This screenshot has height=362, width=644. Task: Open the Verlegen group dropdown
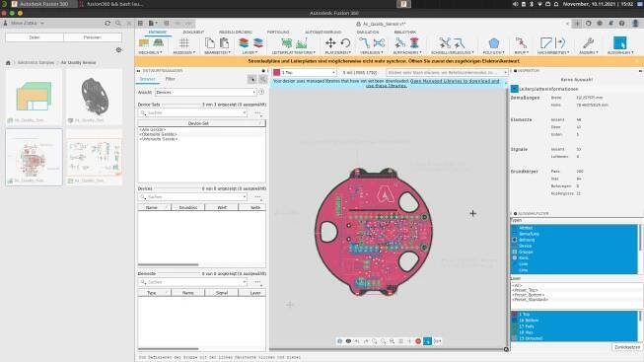point(371,52)
